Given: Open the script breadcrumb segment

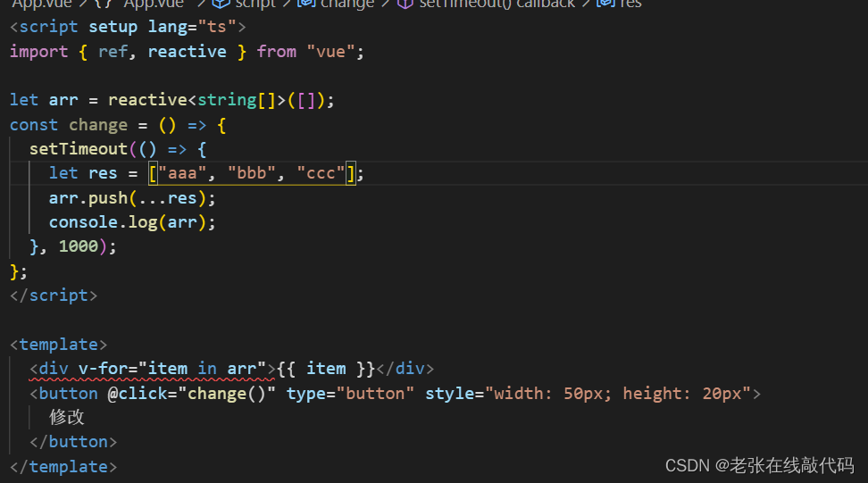Looking at the screenshot, I should tap(255, 4).
